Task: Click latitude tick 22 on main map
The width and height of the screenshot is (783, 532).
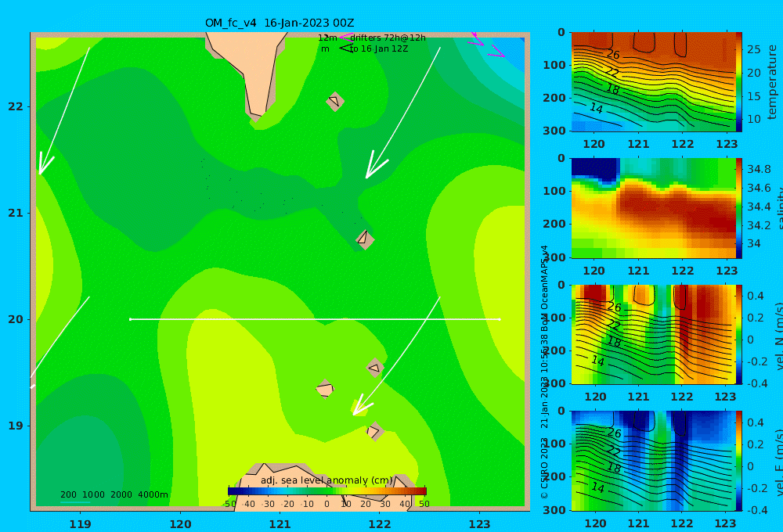Action: pyautogui.click(x=16, y=106)
